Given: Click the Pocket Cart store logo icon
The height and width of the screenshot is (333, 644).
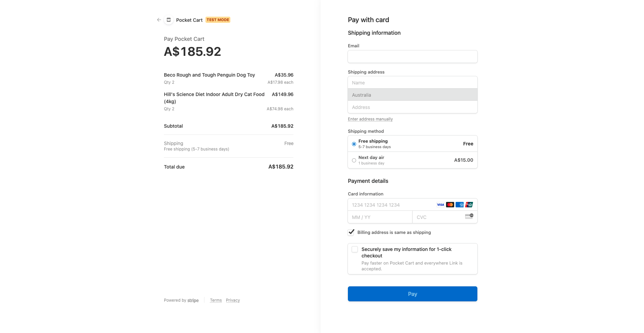Looking at the screenshot, I should pyautogui.click(x=169, y=20).
